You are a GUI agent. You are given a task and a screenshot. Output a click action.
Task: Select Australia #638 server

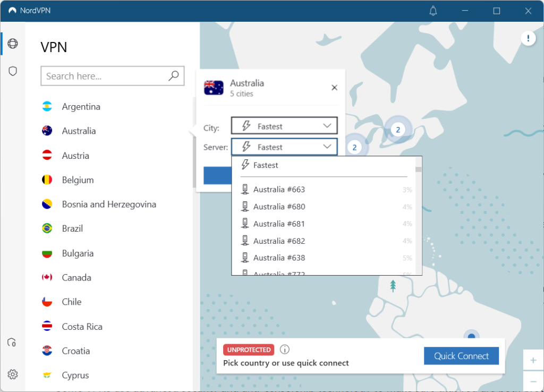coord(279,258)
